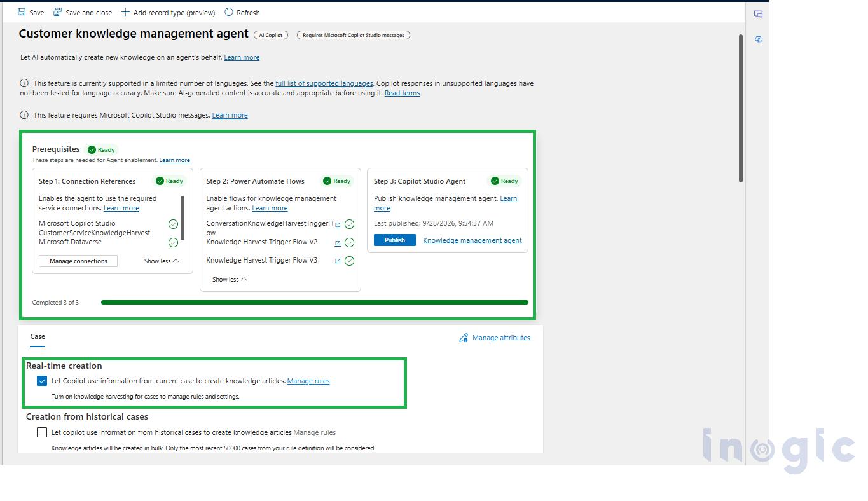The height and width of the screenshot is (501, 868).
Task: Open Knowledge Harvest Trigger Flow V3 externally
Action: pyautogui.click(x=338, y=261)
